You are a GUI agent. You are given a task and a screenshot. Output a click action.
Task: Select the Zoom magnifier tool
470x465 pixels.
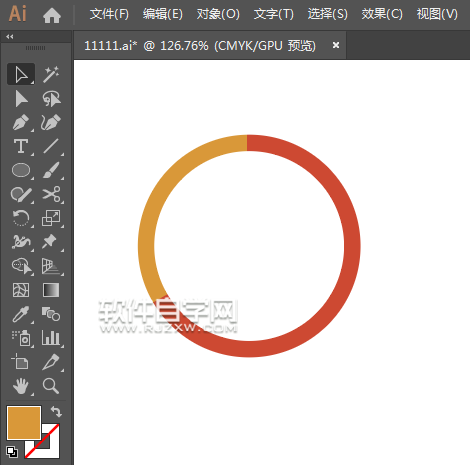[x=51, y=386]
